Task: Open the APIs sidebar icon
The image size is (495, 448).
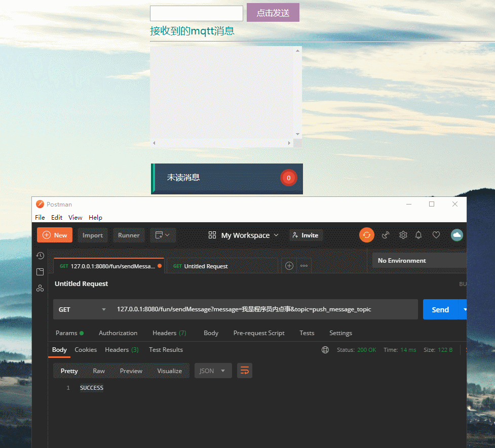Action: (40, 288)
